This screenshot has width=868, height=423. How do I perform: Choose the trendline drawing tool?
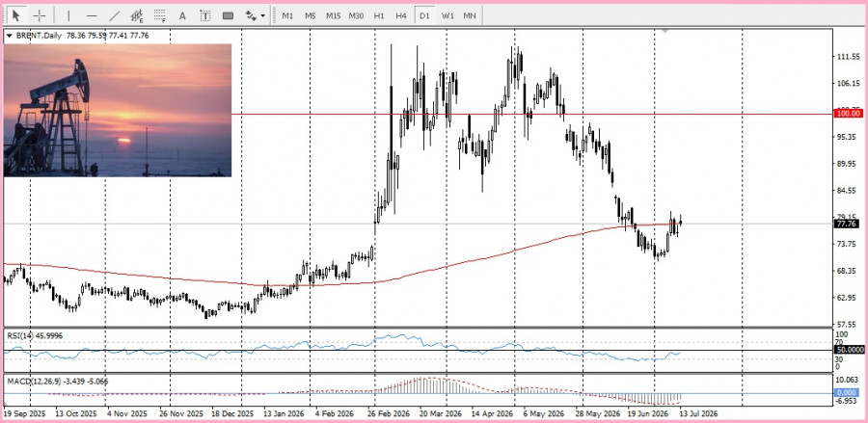click(115, 15)
